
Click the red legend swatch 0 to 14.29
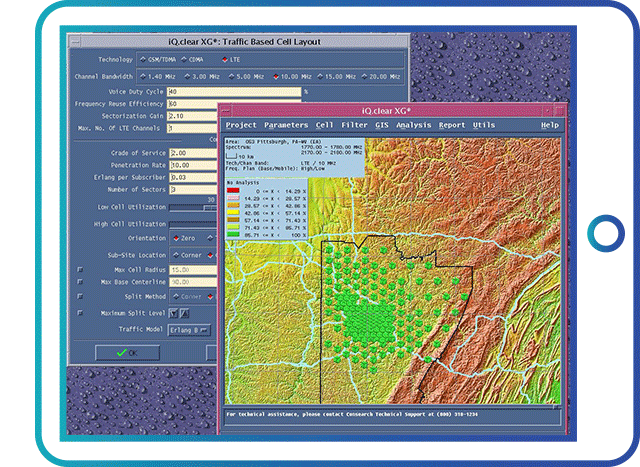(233, 190)
